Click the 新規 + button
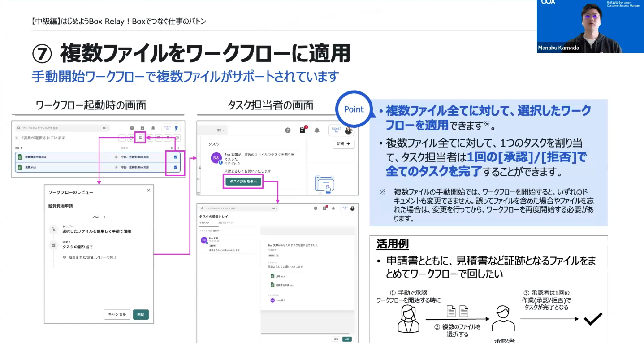 [x=344, y=144]
